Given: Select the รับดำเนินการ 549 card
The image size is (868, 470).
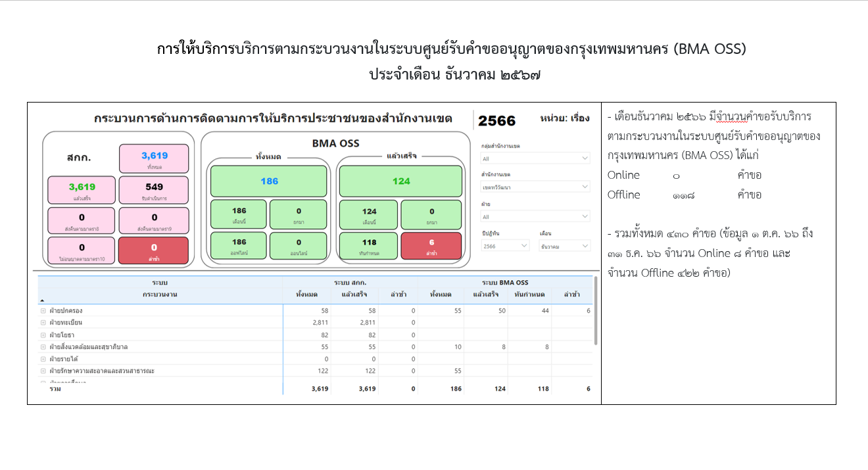Looking at the screenshot, I should point(154,190).
